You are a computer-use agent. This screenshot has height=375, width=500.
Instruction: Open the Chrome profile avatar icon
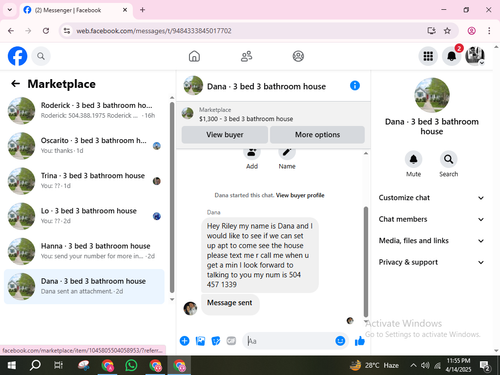click(471, 31)
